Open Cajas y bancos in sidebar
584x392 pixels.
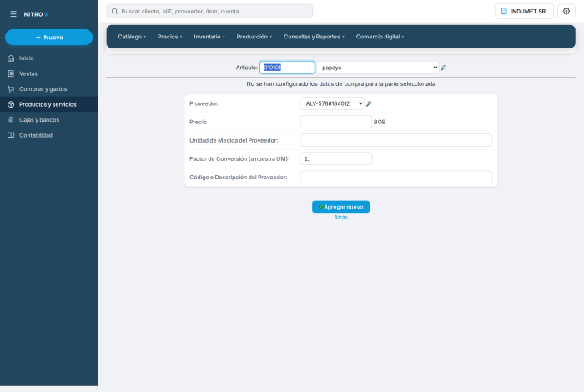(48, 120)
